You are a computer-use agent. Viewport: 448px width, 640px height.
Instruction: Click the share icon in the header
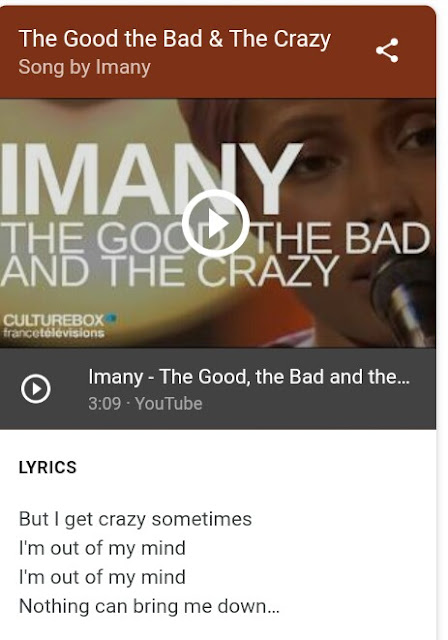click(387, 50)
